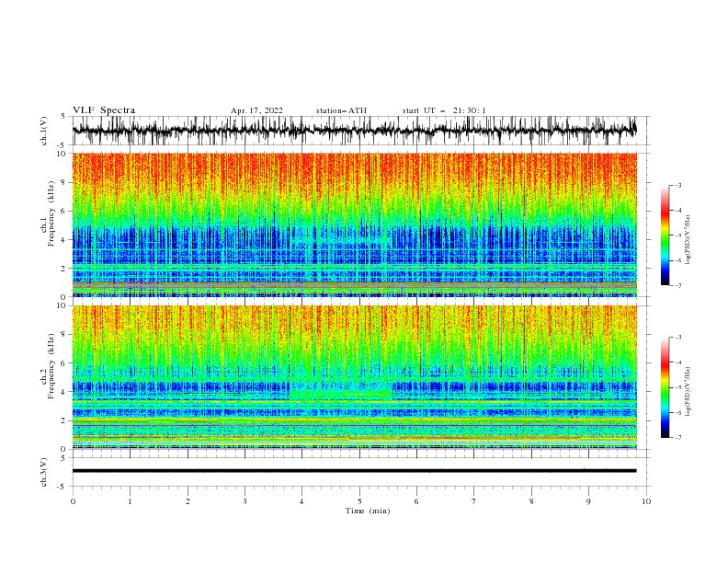Click the 'ch.3(V)' axis label

click(x=44, y=472)
